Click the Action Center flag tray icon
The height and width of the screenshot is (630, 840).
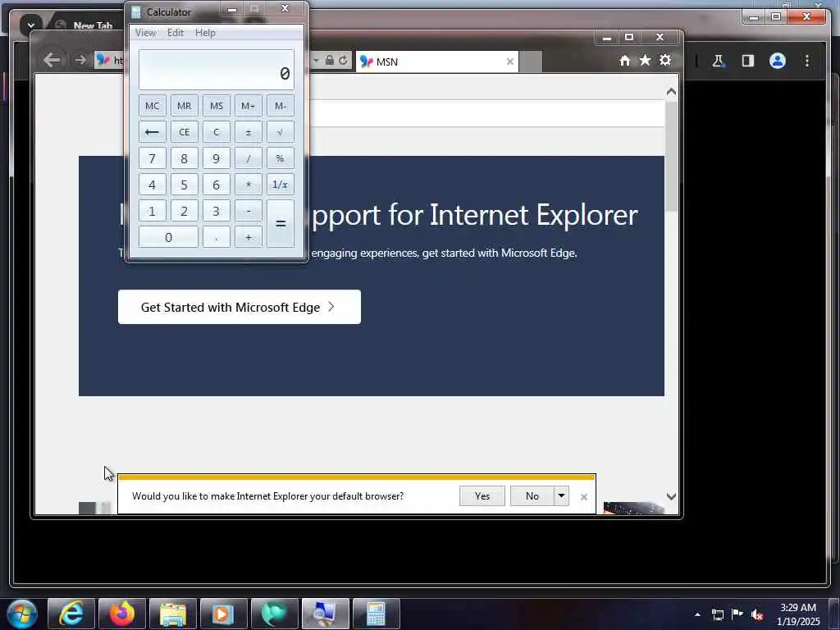coord(737,614)
